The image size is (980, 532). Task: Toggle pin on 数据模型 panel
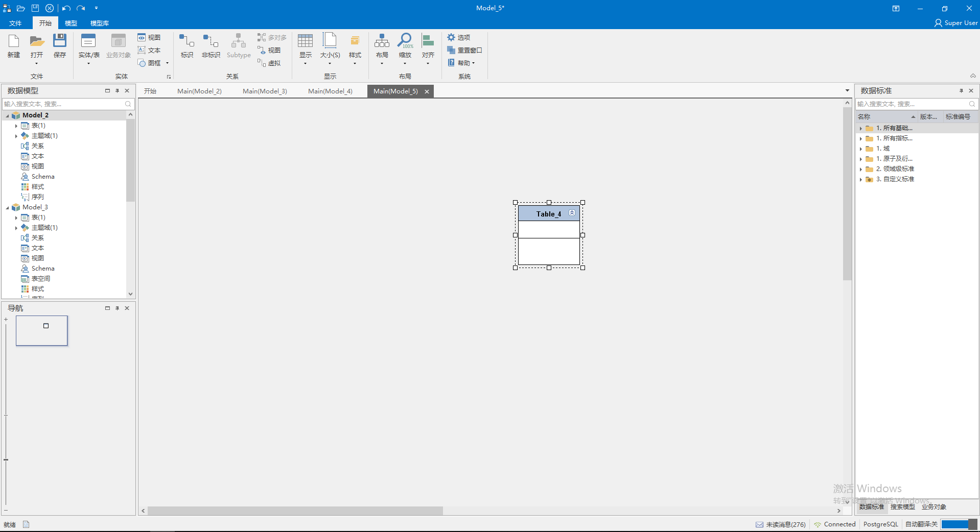click(x=117, y=90)
